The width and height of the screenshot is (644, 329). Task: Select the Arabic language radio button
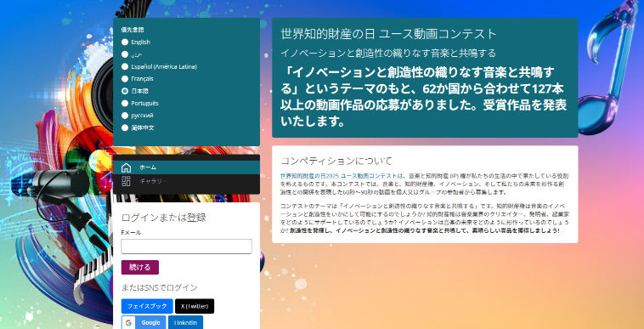click(x=125, y=54)
